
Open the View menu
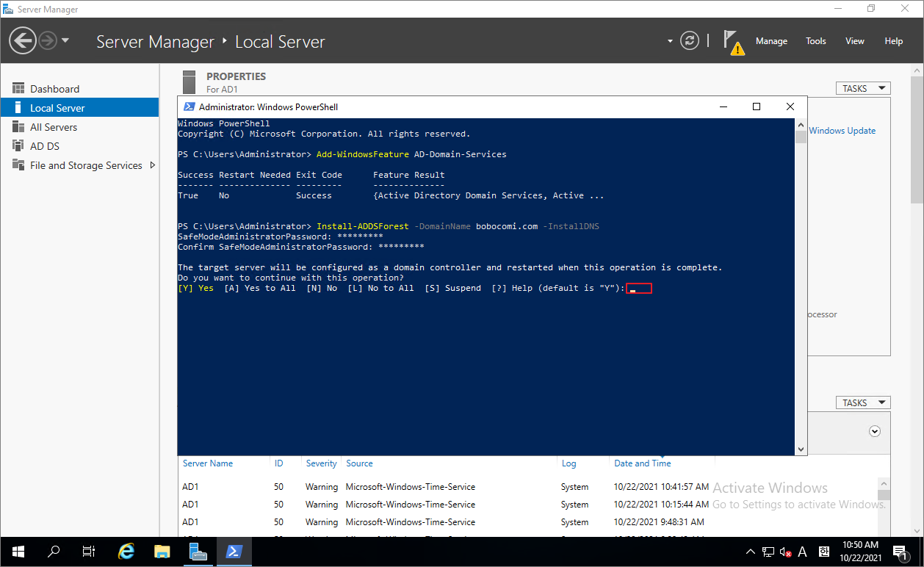click(x=855, y=41)
